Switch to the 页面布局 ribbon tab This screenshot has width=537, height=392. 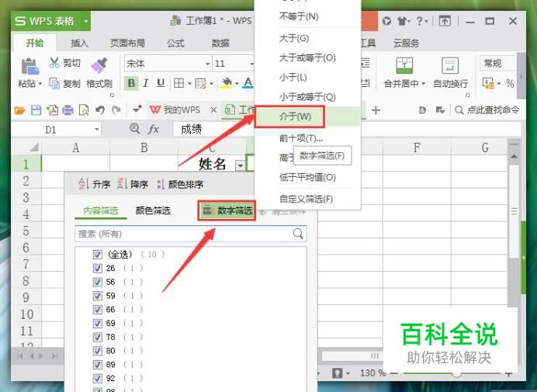click(x=127, y=43)
